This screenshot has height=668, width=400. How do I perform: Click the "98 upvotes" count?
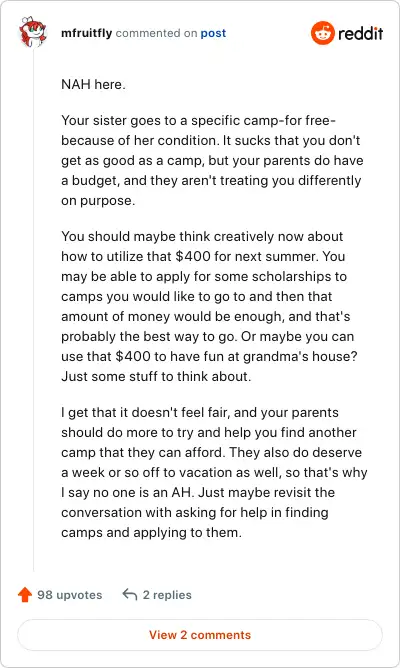pyautogui.click(x=69, y=595)
